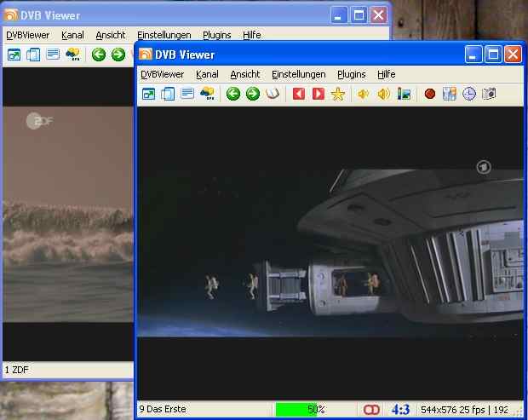
Task: Open EPG guide icon in front window
Action: pyautogui.click(x=207, y=94)
